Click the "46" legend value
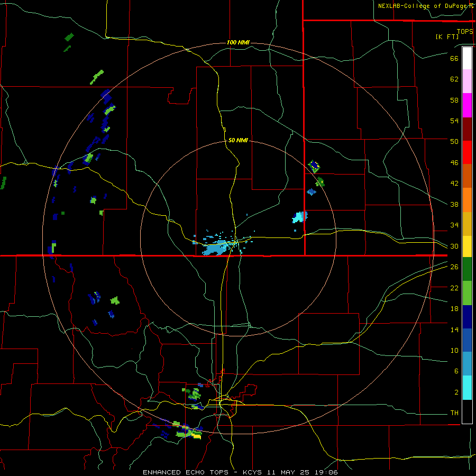Viewport: 476px width, 476px height. click(x=454, y=162)
